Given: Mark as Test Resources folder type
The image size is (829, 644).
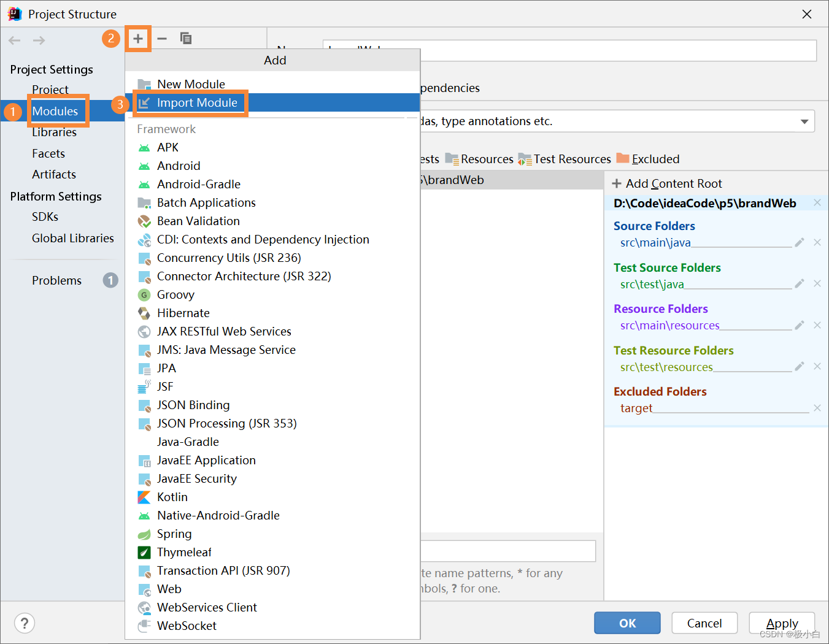Looking at the screenshot, I should pyautogui.click(x=565, y=159).
